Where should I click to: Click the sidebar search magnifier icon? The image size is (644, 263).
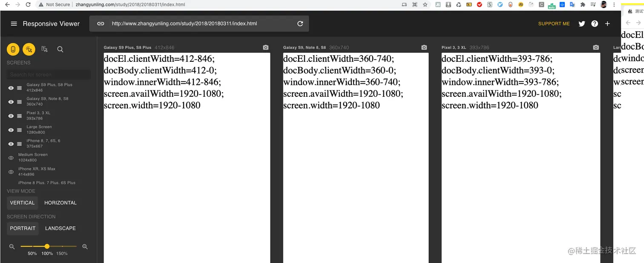60,49
